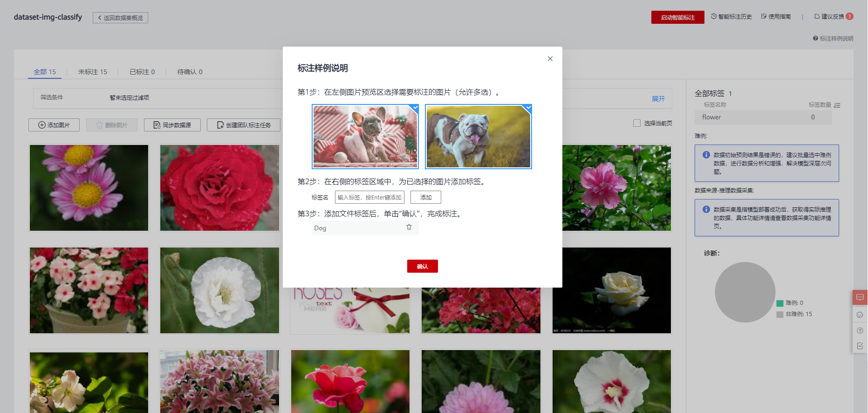Click the info icon in the 数据采集 notice
This screenshot has height=413, width=868.
coord(706,209)
